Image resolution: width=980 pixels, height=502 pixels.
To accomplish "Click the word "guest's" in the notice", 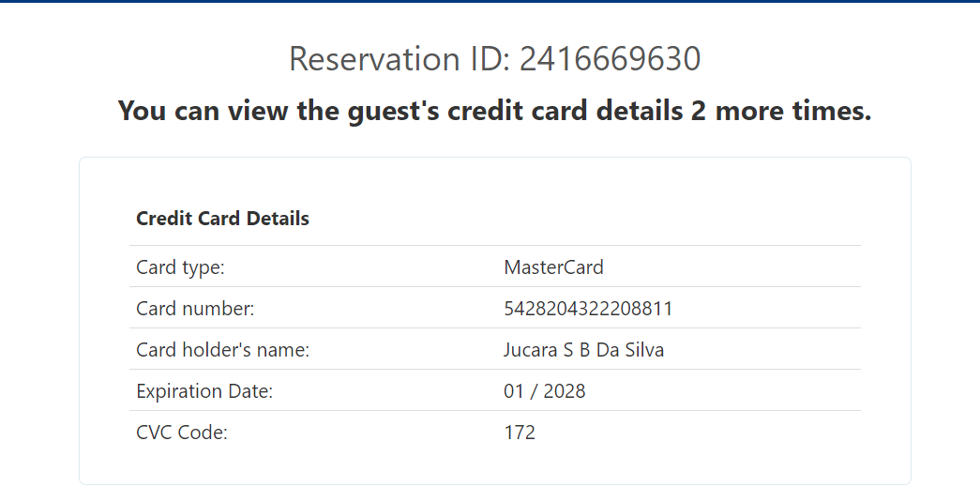I will coord(397,111).
